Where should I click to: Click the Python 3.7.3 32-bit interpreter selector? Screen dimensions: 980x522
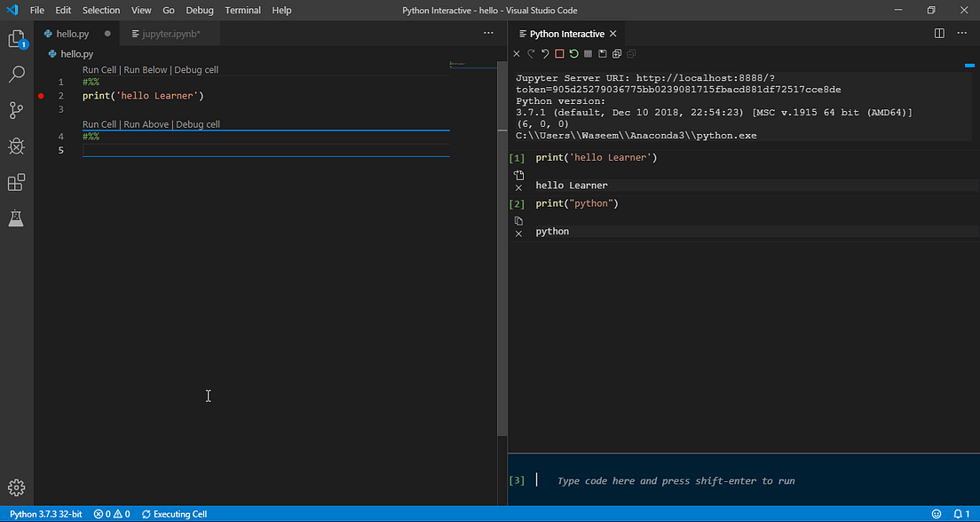coord(45,513)
